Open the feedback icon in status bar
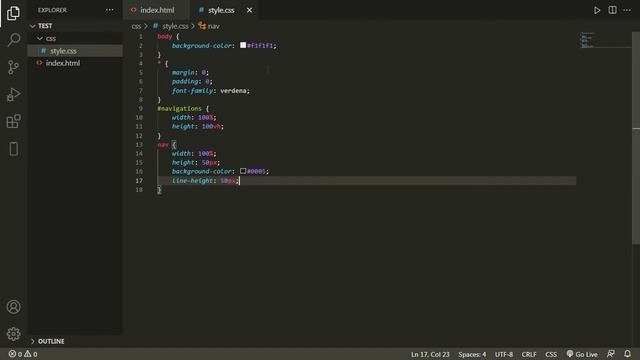 (x=611, y=354)
